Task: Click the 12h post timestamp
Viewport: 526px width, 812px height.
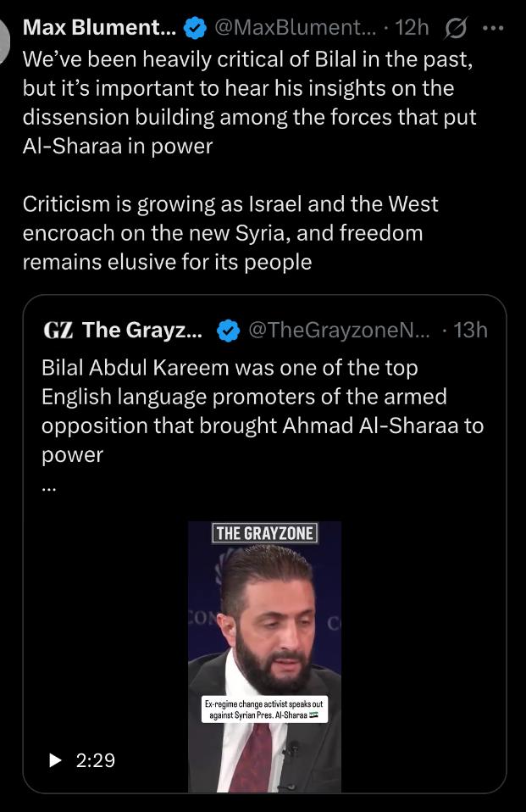Action: point(412,28)
